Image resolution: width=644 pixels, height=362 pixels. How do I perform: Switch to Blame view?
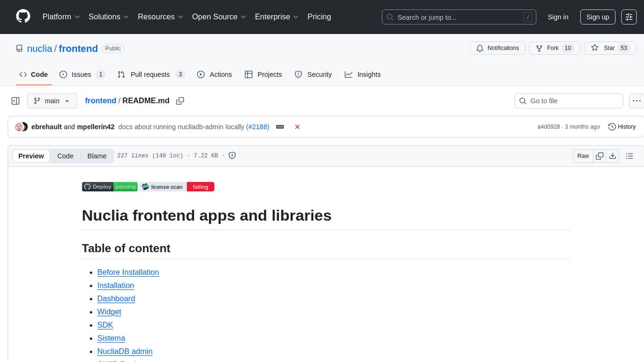tap(97, 156)
